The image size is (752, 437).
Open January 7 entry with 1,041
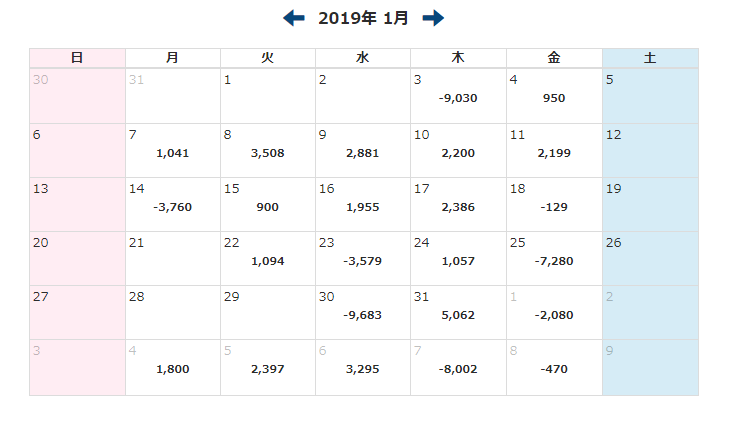(x=173, y=151)
